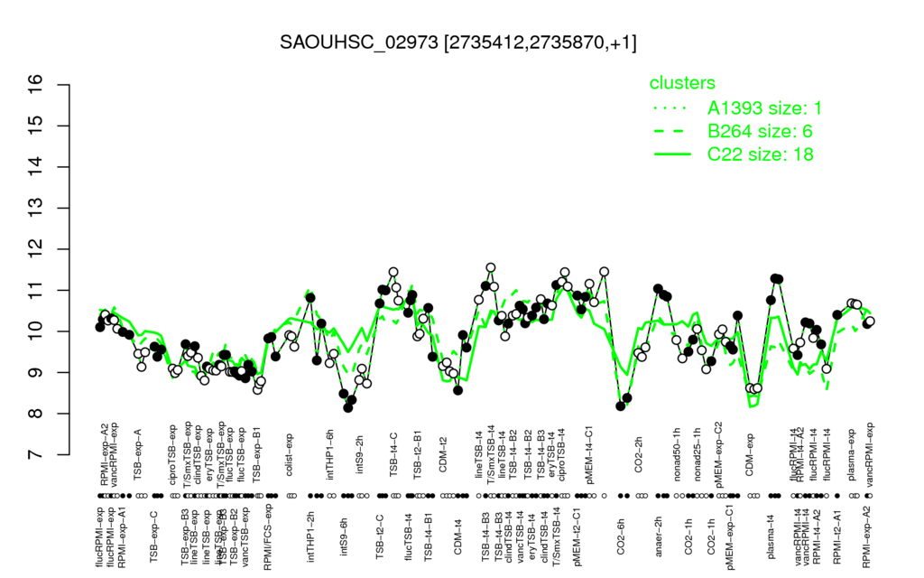924x578 pixels.
Task: Click y-axis tick label '14'
Action: click(36, 167)
